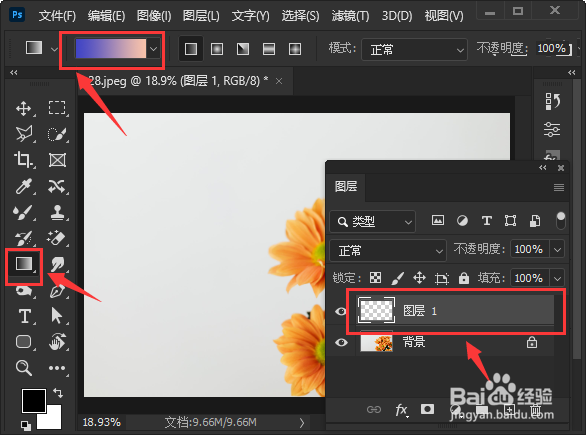Select the Clone Stamp tool

pyautogui.click(x=57, y=212)
